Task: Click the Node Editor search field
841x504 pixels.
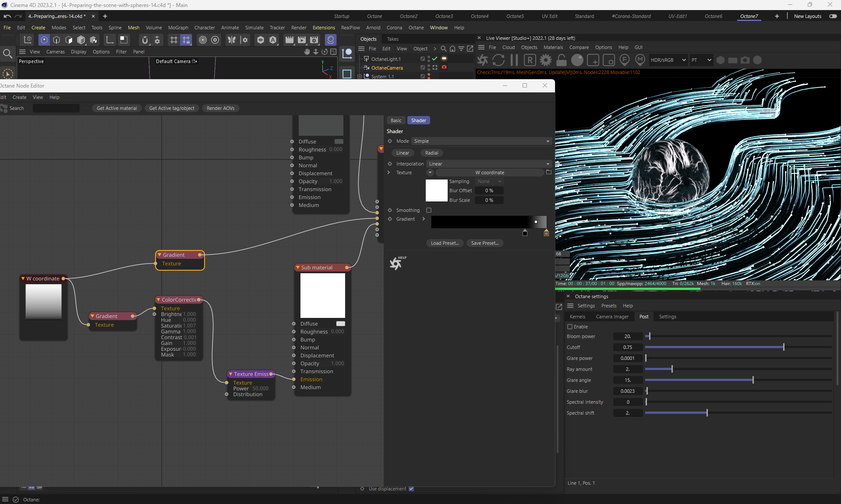Action: [56, 108]
